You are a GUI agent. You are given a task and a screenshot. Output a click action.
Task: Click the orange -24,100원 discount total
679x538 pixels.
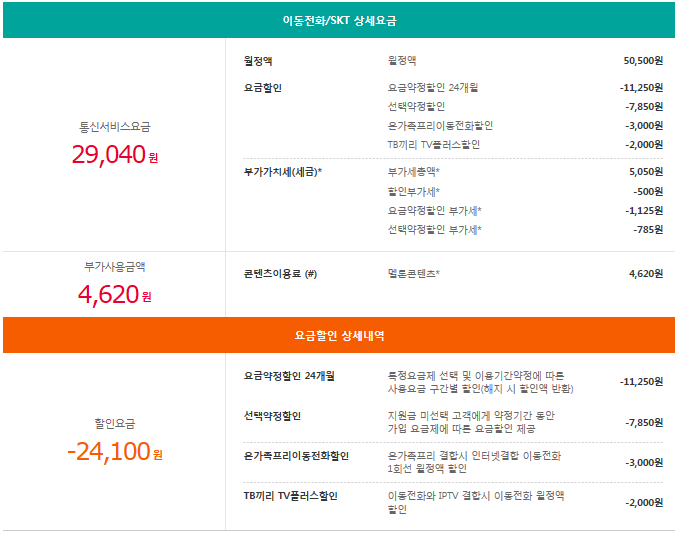coord(115,451)
